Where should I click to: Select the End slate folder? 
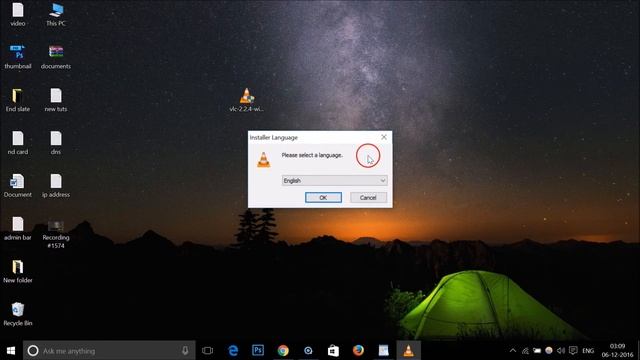[18, 100]
